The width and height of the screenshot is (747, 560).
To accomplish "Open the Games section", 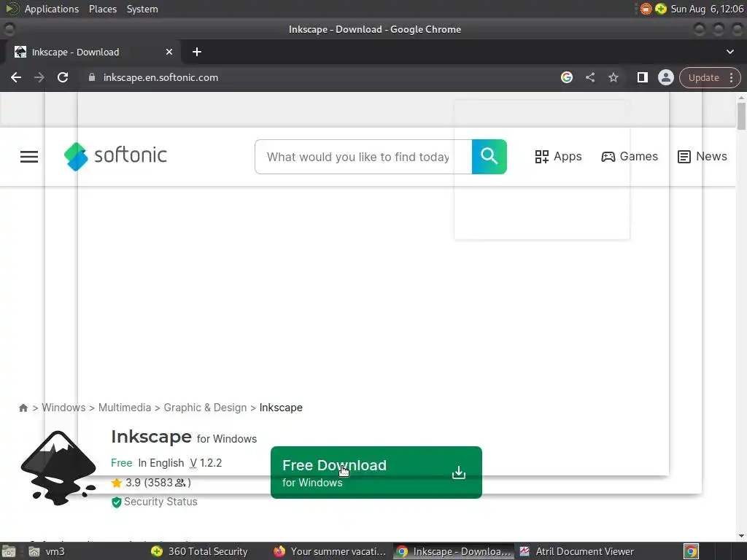I will click(630, 157).
